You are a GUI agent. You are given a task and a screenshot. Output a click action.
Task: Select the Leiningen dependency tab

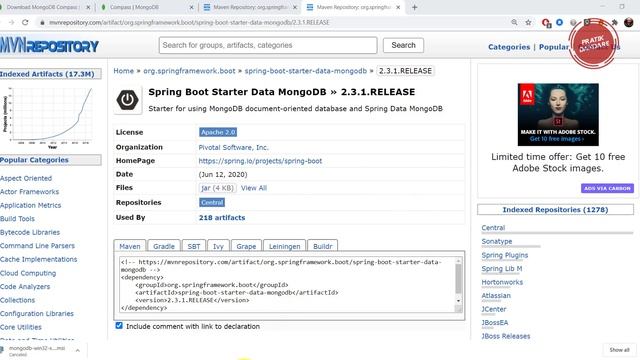click(x=284, y=246)
